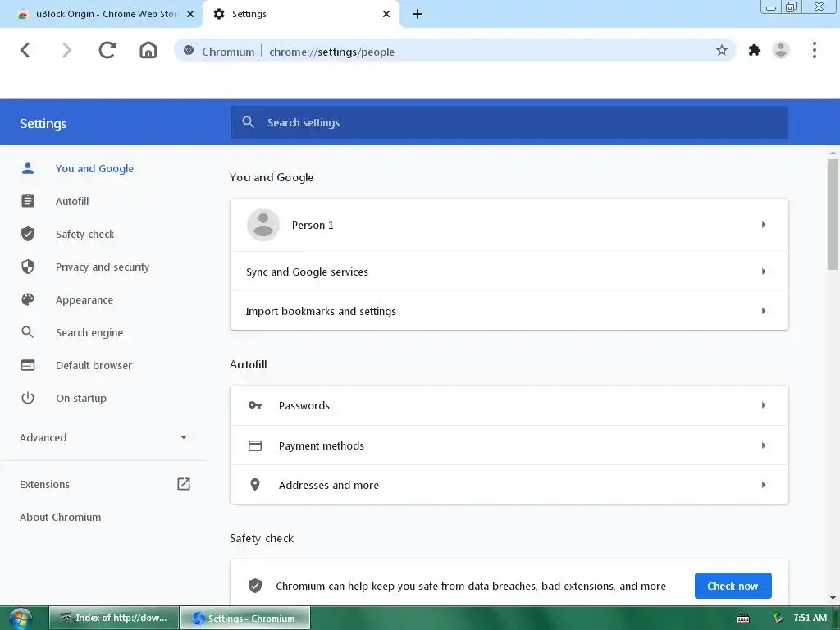Open Appearance settings in sidebar

pyautogui.click(x=84, y=300)
